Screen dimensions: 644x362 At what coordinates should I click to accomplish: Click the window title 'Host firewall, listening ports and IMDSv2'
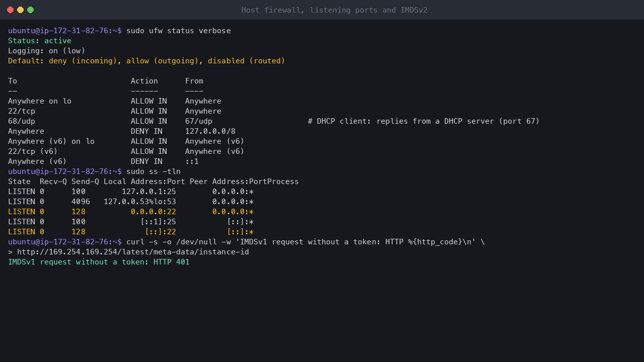point(335,10)
